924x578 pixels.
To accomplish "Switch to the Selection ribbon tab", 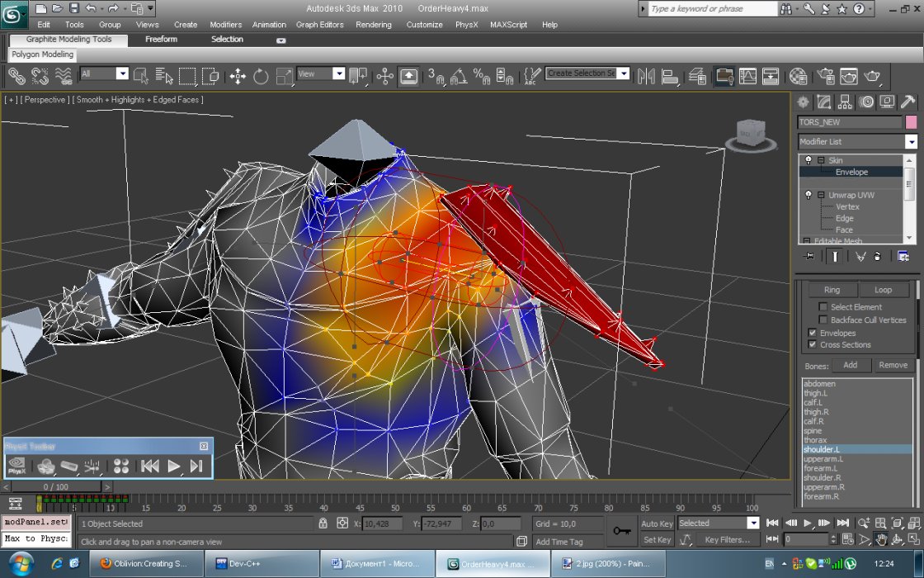I will point(227,40).
